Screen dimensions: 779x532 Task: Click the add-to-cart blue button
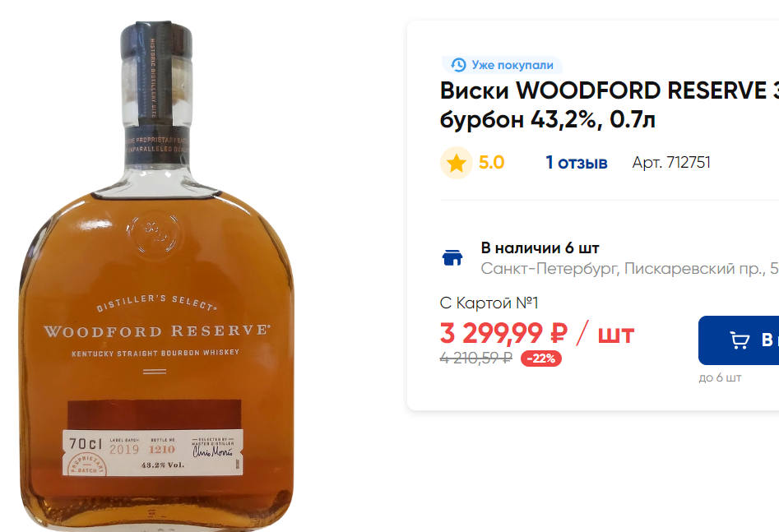tap(739, 340)
